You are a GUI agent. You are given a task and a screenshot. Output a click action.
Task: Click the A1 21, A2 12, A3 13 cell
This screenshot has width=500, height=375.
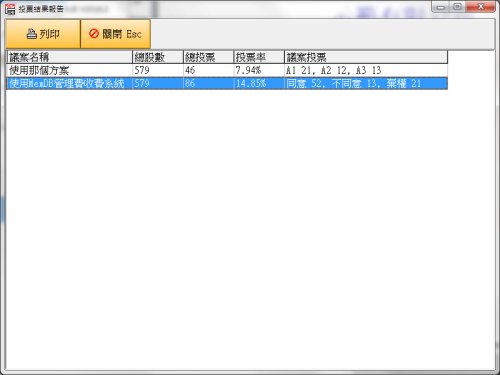click(366, 70)
